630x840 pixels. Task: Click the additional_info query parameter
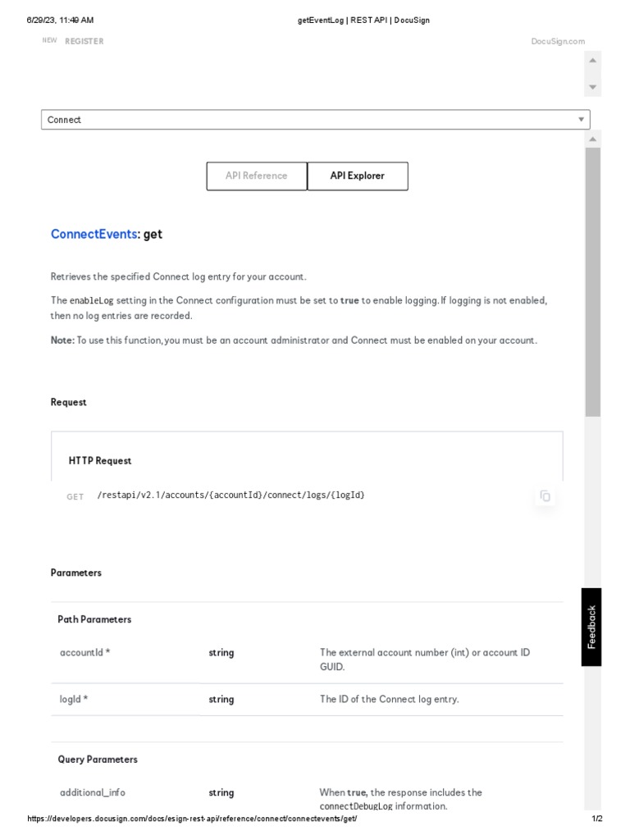click(x=93, y=793)
